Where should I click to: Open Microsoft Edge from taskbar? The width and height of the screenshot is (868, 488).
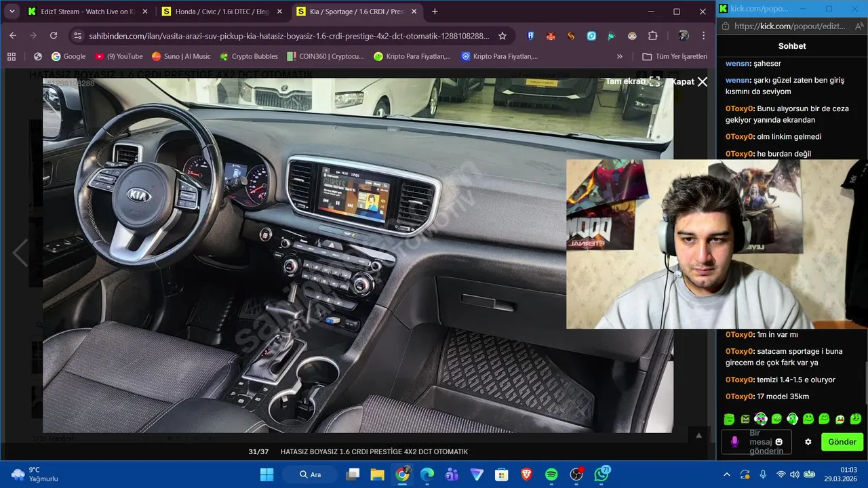coord(427,474)
